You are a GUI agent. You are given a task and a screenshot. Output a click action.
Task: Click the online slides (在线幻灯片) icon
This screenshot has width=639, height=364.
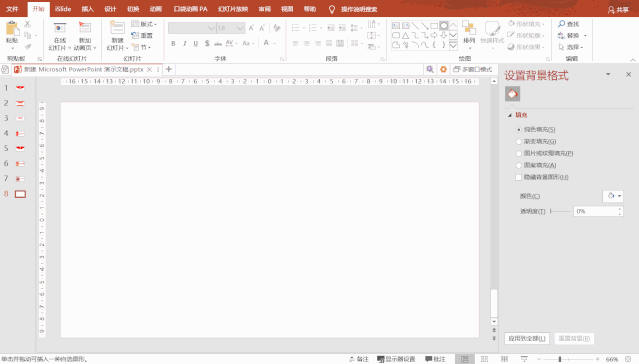[x=60, y=28]
